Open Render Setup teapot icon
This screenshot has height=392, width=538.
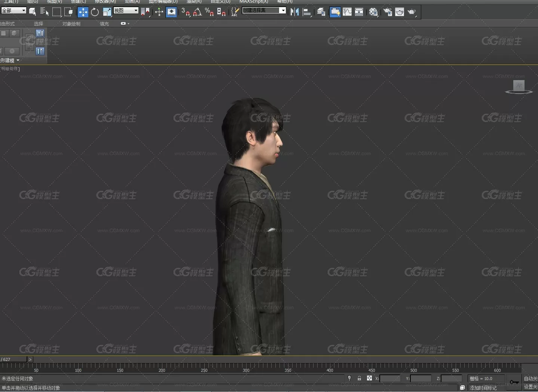click(x=388, y=12)
